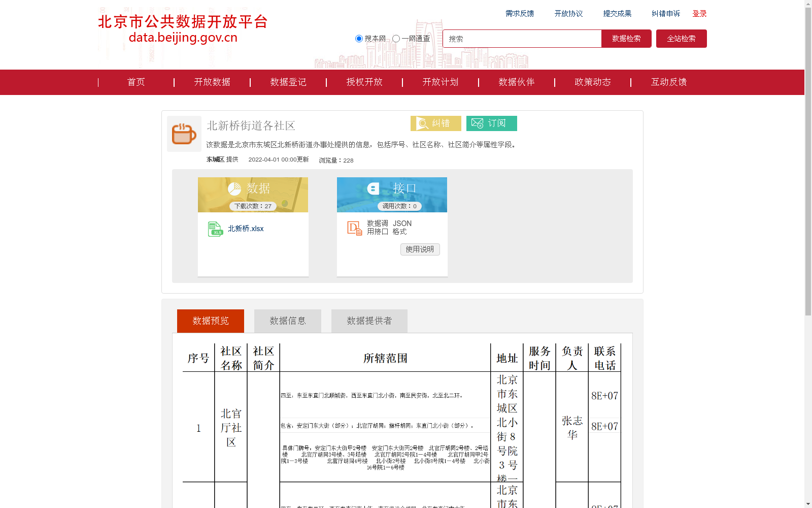Image resolution: width=812 pixels, height=508 pixels.
Task: Open 互动反馈 navigation item
Action: pyautogui.click(x=669, y=82)
